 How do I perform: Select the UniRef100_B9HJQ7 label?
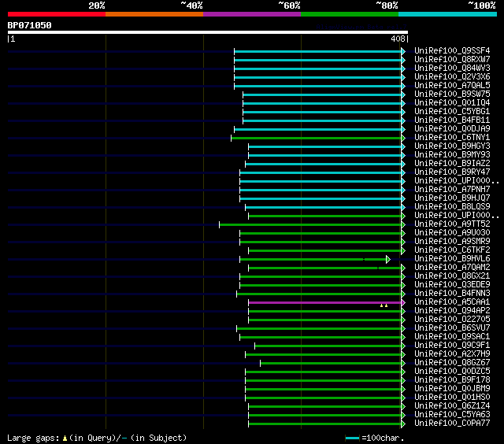(x=452, y=198)
